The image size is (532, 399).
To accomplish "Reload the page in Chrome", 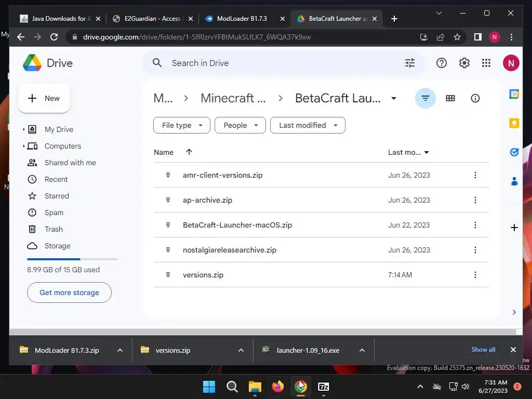I will point(54,37).
